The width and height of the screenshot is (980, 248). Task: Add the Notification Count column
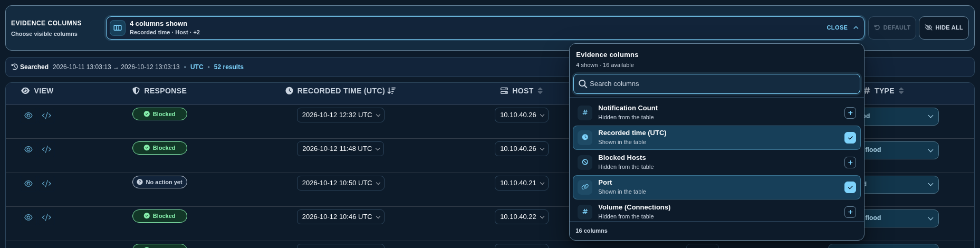(850, 113)
